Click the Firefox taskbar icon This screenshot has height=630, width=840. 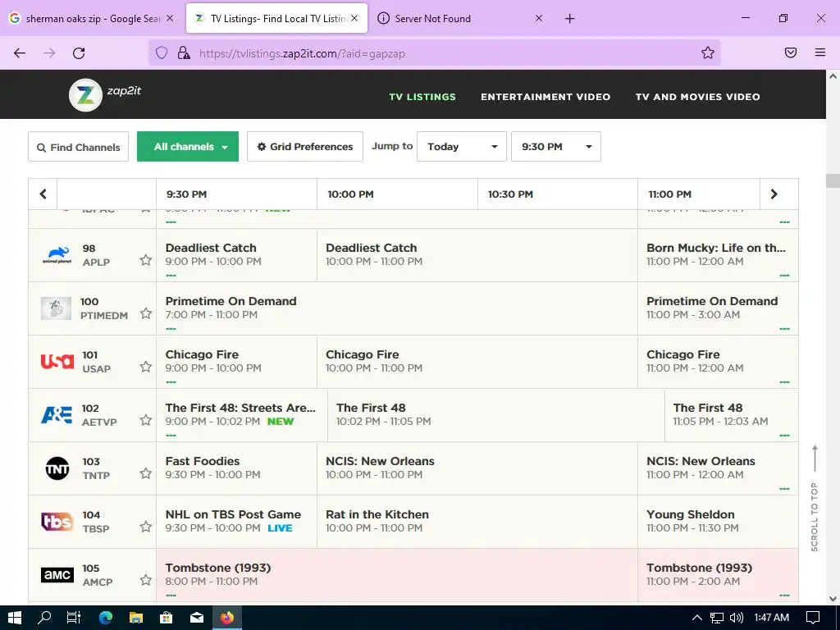click(x=227, y=618)
